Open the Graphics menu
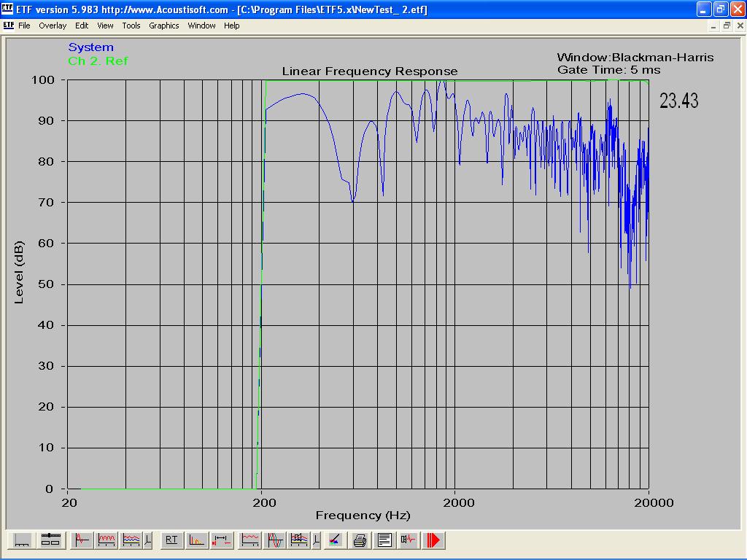 163,26
